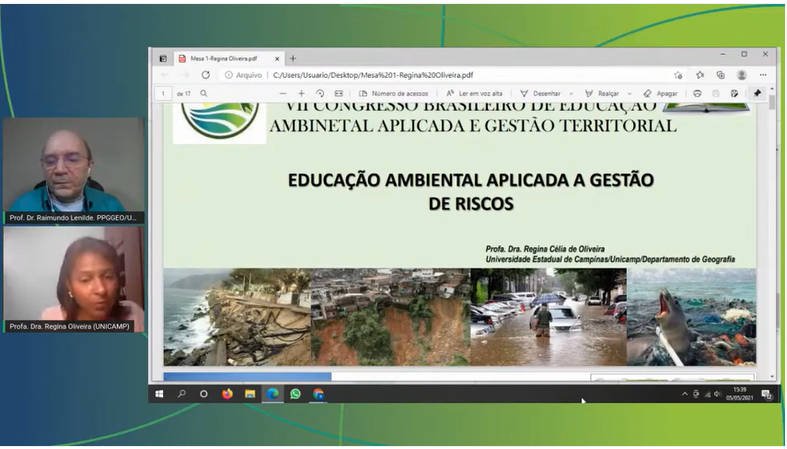Open Windows taskbar search
Image resolution: width=787 pixels, height=449 pixels.
[x=182, y=394]
